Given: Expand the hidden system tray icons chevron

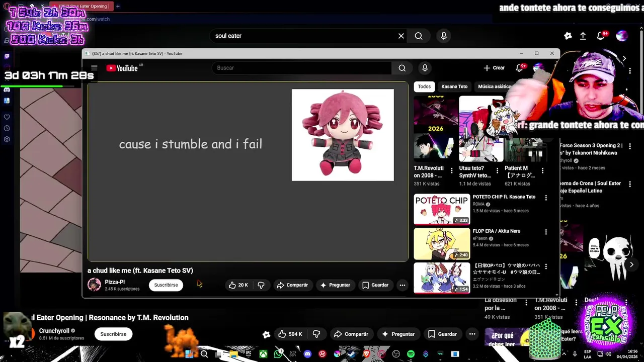Looking at the screenshot, I should tap(563, 354).
